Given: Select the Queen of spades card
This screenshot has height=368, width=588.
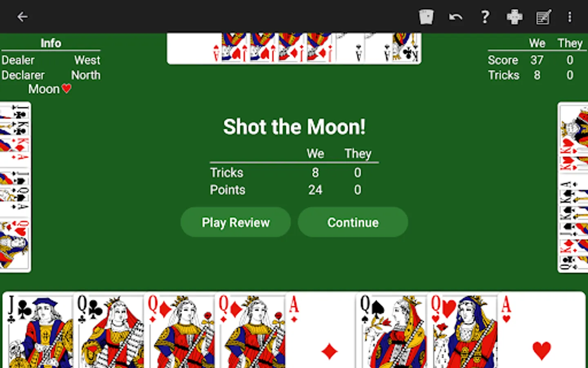Looking at the screenshot, I should point(392,330).
